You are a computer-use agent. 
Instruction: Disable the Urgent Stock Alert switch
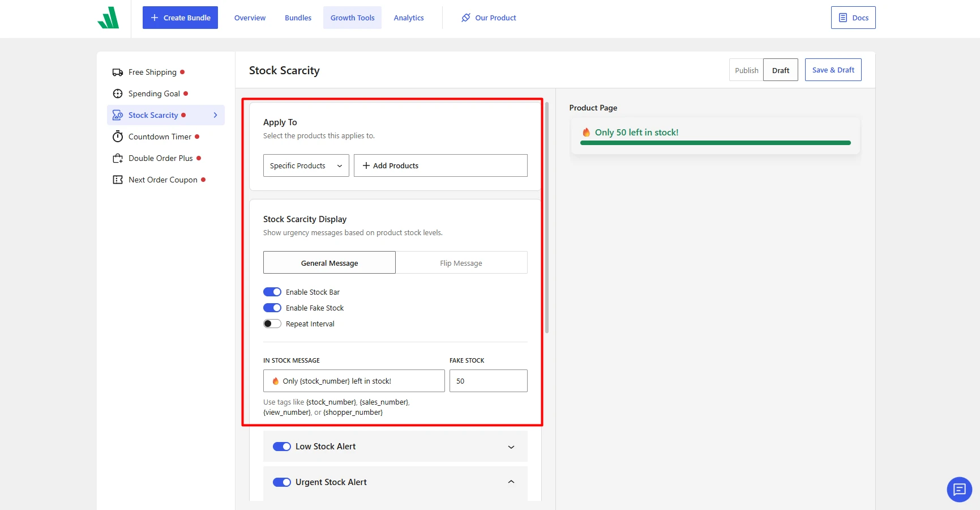pyautogui.click(x=282, y=482)
